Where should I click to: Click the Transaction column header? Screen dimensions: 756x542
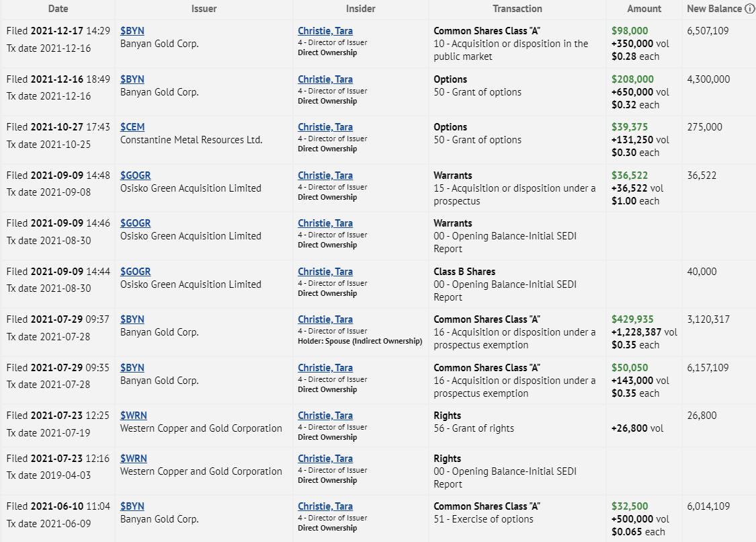[517, 9]
